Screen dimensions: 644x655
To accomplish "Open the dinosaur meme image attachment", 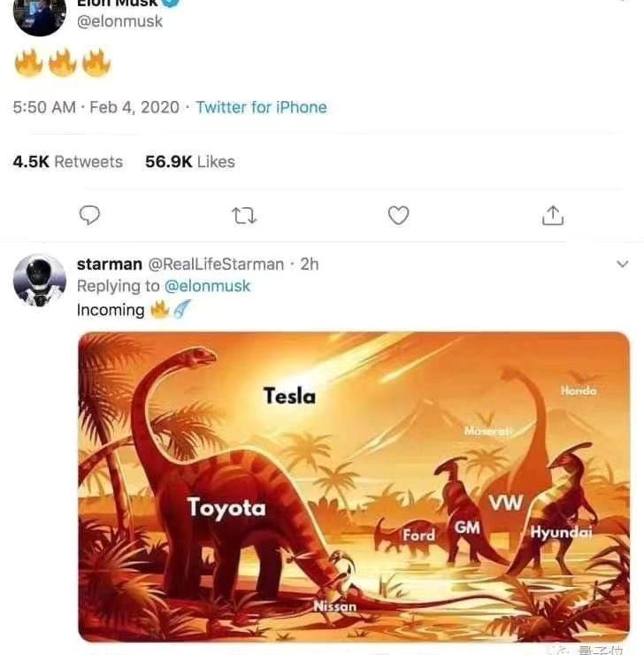I will [354, 487].
